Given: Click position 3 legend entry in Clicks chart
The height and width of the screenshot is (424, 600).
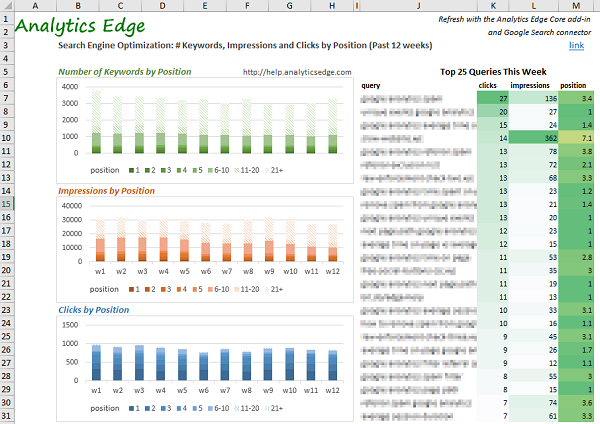Looking at the screenshot, I should [x=166, y=408].
